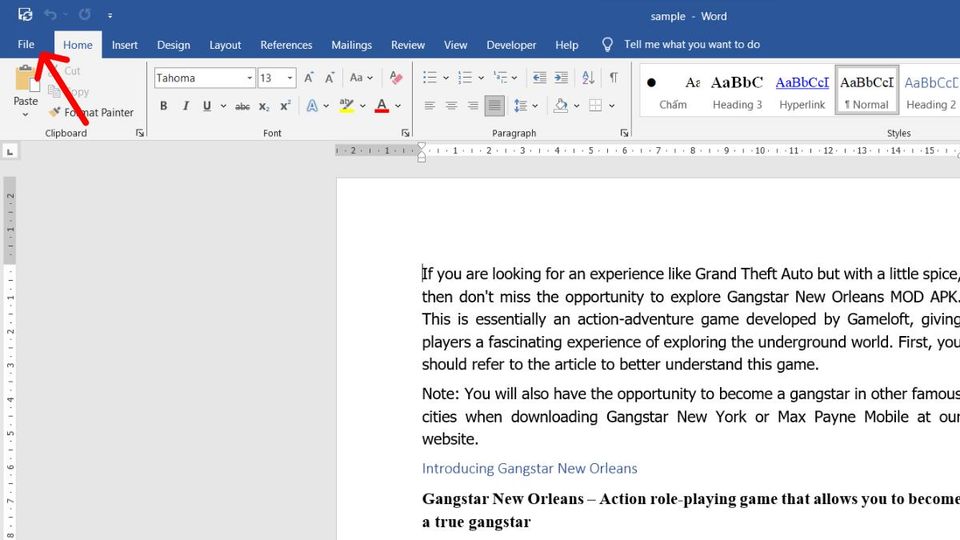Expand the Paste options arrow
Image resolution: width=960 pixels, height=540 pixels.
[25, 114]
